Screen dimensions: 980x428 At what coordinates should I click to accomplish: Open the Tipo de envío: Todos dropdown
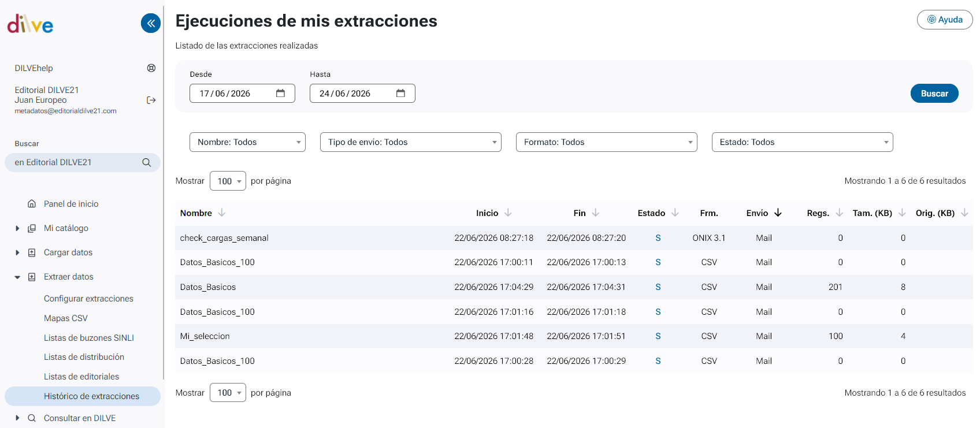tap(411, 142)
